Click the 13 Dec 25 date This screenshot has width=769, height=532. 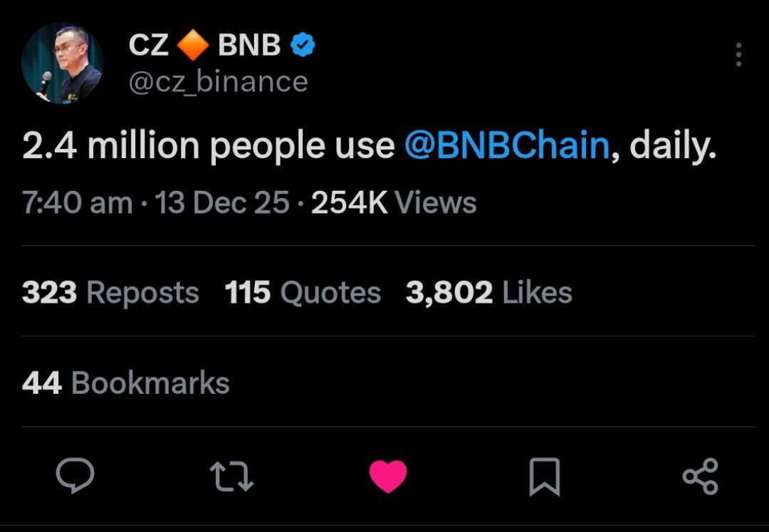(x=222, y=204)
